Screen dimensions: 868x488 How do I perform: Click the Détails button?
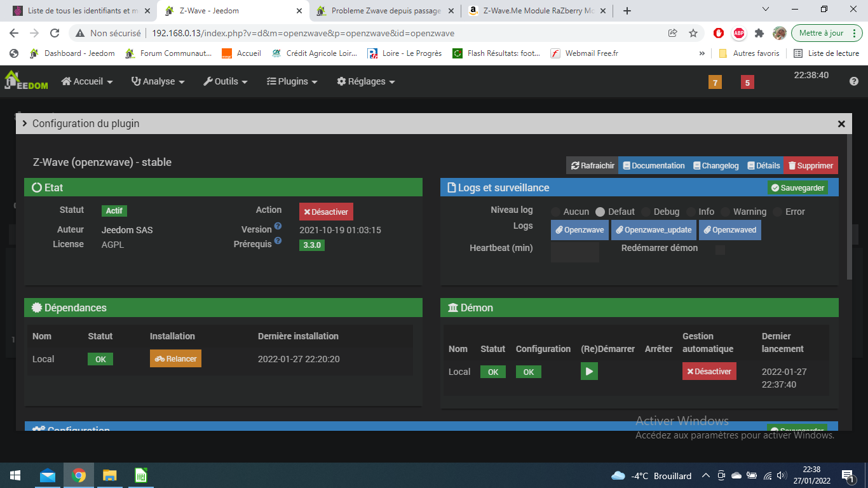click(763, 165)
